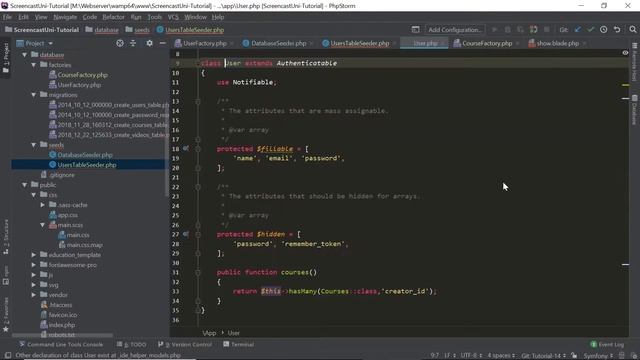
Task: Close the User.php editor tab
Action: [x=442, y=43]
